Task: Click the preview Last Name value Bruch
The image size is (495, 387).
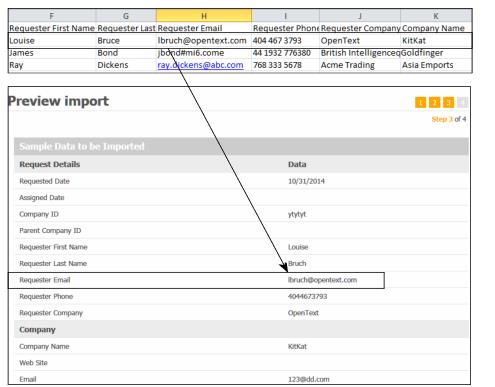Action: [297, 263]
